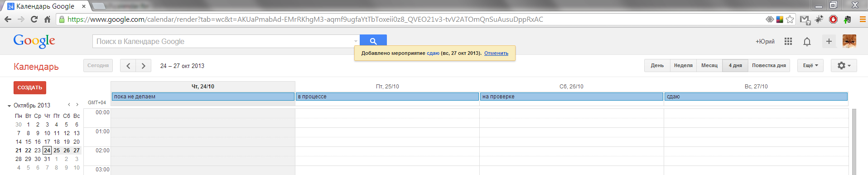This screenshot has width=868, height=175.
Task: Switch to Месяц view
Action: (709, 66)
